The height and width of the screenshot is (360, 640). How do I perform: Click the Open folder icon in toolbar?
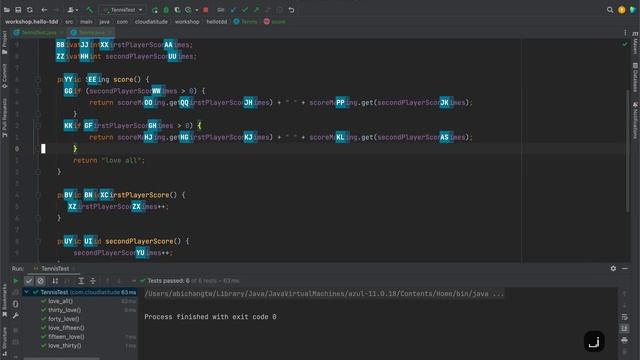coord(7,10)
